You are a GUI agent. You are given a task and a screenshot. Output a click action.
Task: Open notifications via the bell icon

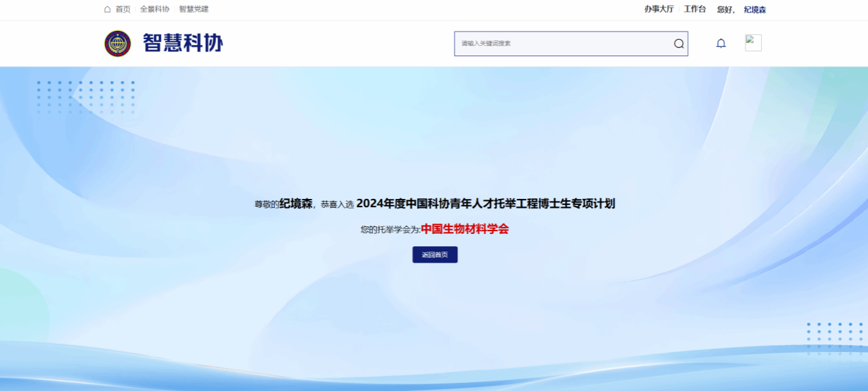point(721,43)
